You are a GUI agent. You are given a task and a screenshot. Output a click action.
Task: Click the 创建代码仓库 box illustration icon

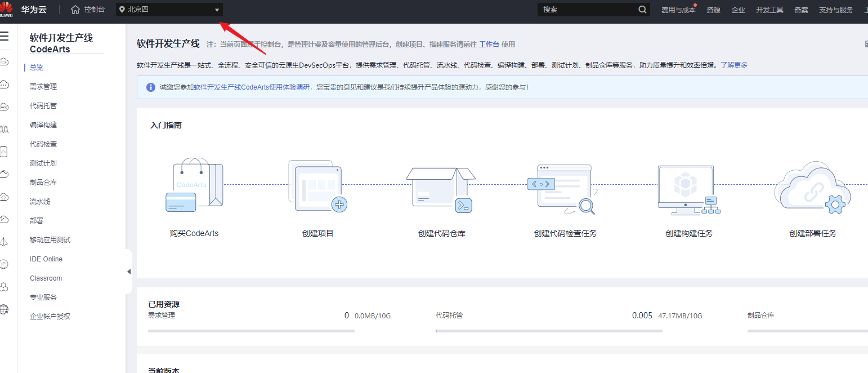pos(441,189)
